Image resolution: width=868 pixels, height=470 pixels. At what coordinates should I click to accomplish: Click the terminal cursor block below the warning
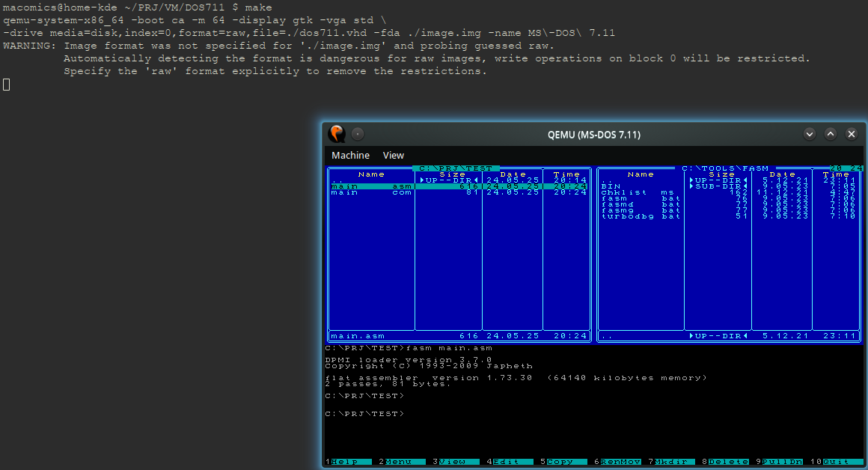coord(7,84)
